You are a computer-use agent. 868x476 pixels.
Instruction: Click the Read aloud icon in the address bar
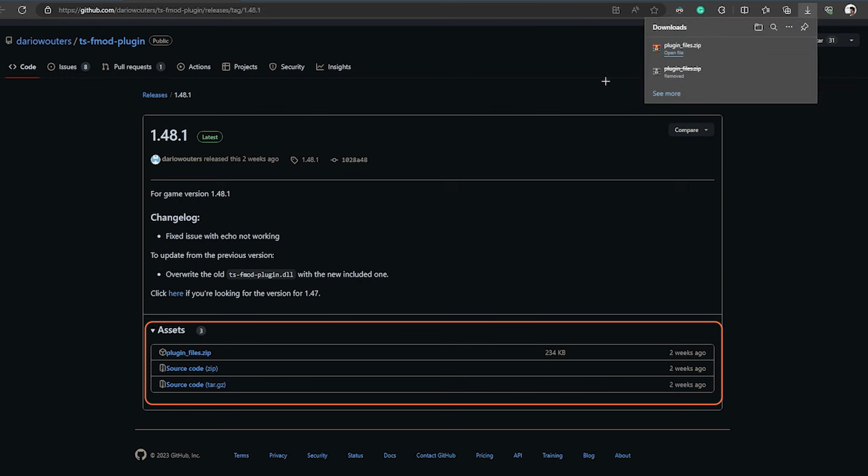(x=636, y=10)
